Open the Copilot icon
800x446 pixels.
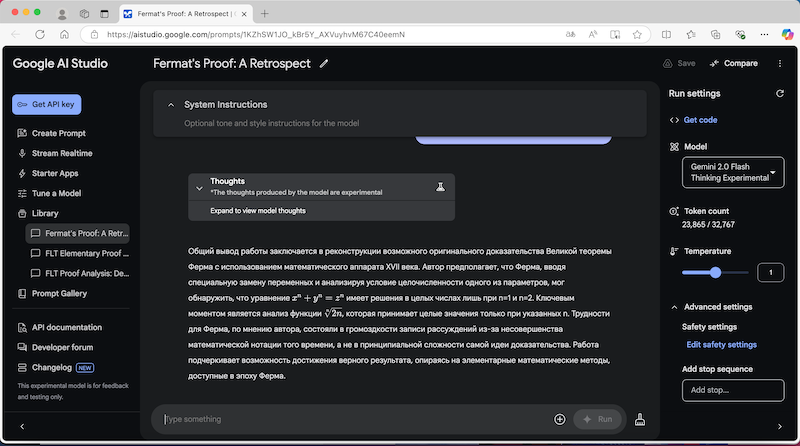coord(787,34)
